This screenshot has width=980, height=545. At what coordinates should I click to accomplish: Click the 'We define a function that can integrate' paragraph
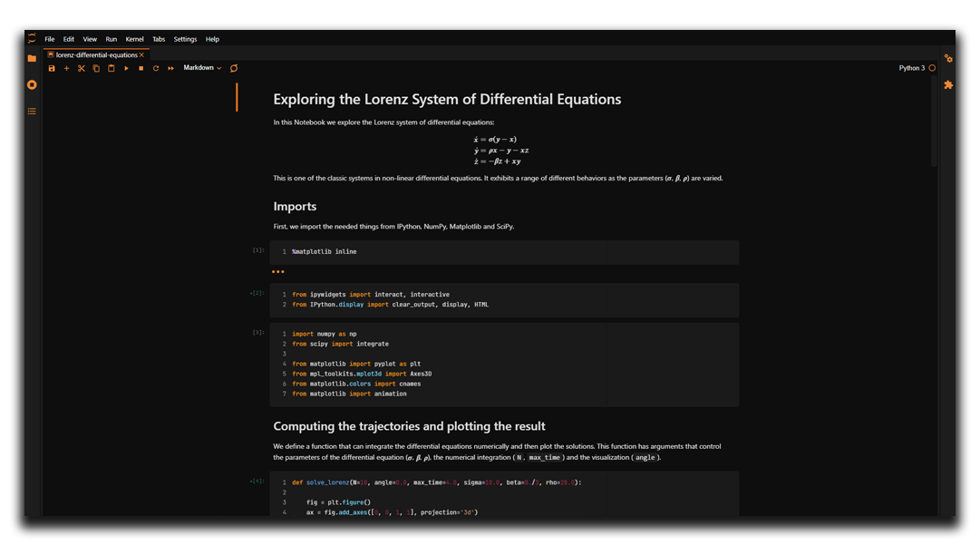497,452
